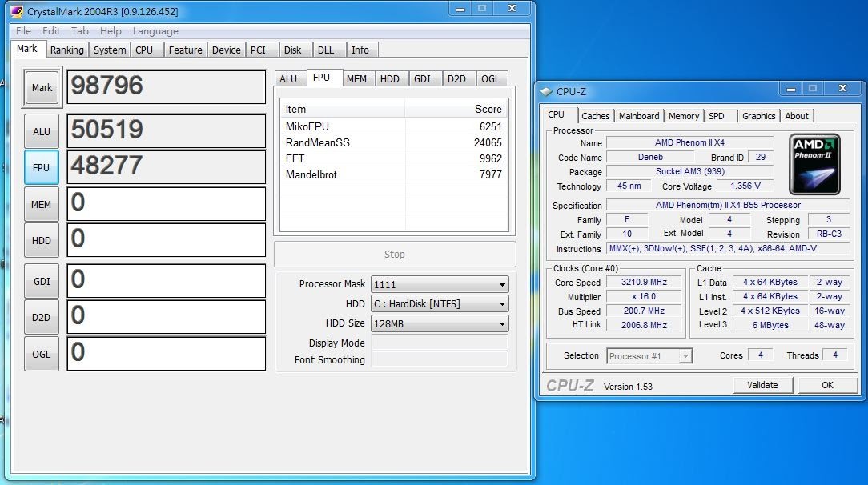Run the GDI benchmark button
Image resolution: width=868 pixels, height=485 pixels.
point(42,281)
